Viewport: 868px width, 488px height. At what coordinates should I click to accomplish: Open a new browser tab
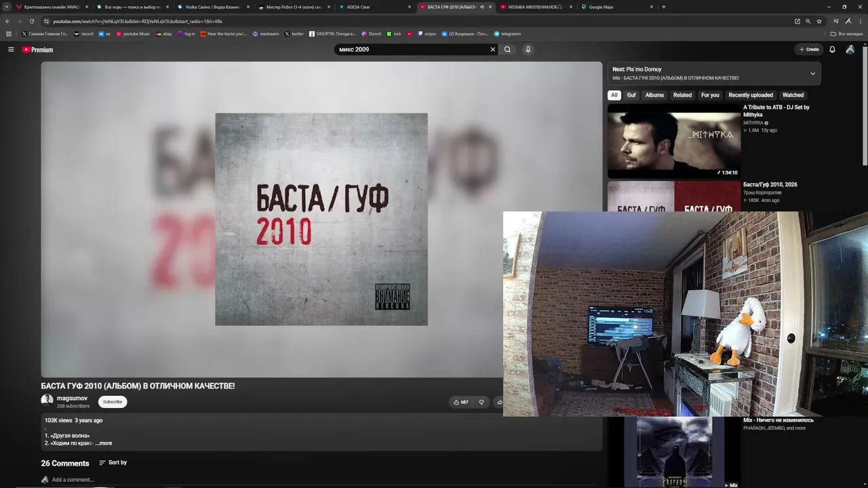coord(663,7)
